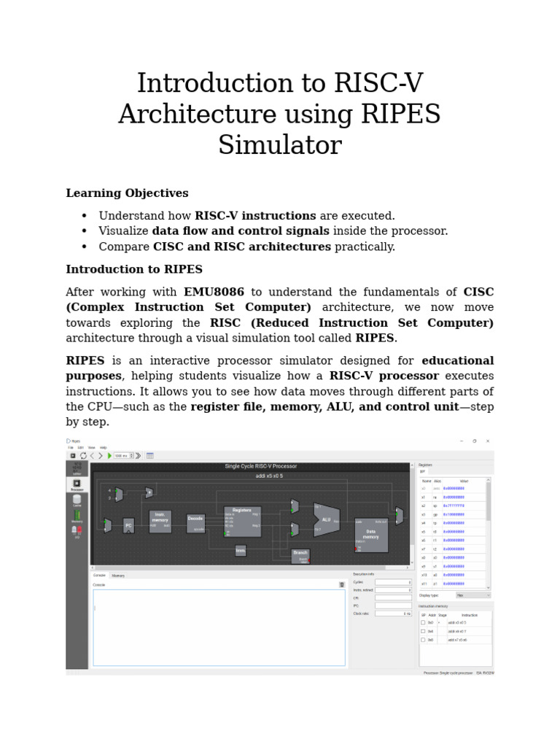The height and width of the screenshot is (747, 560).
Task: Click the write-back multiplexer right of Data memory
Action: pyautogui.click(x=399, y=516)
